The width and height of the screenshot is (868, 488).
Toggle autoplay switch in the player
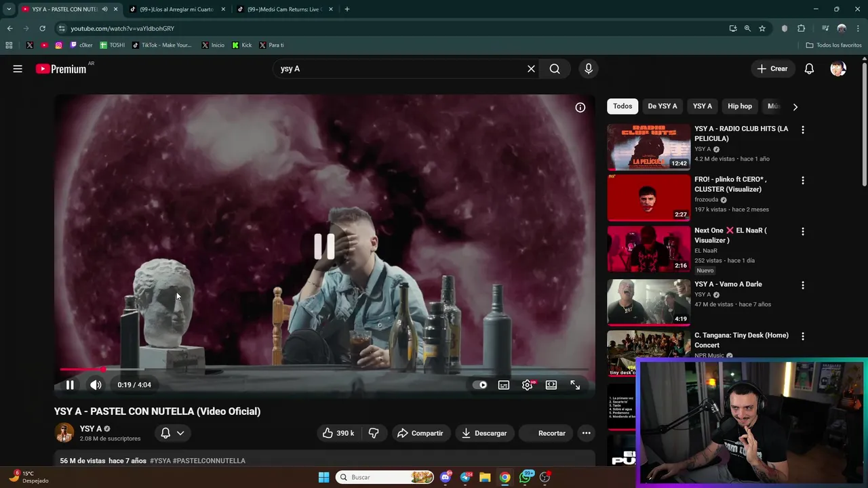[480, 385]
